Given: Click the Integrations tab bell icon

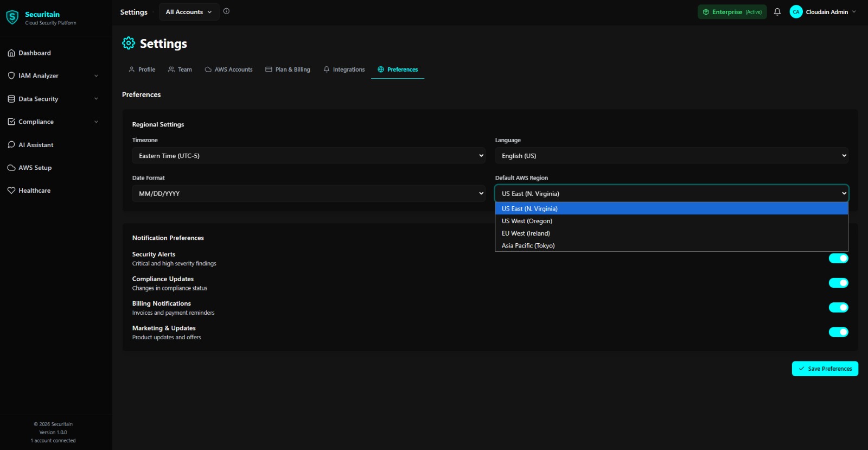Looking at the screenshot, I should click(327, 69).
